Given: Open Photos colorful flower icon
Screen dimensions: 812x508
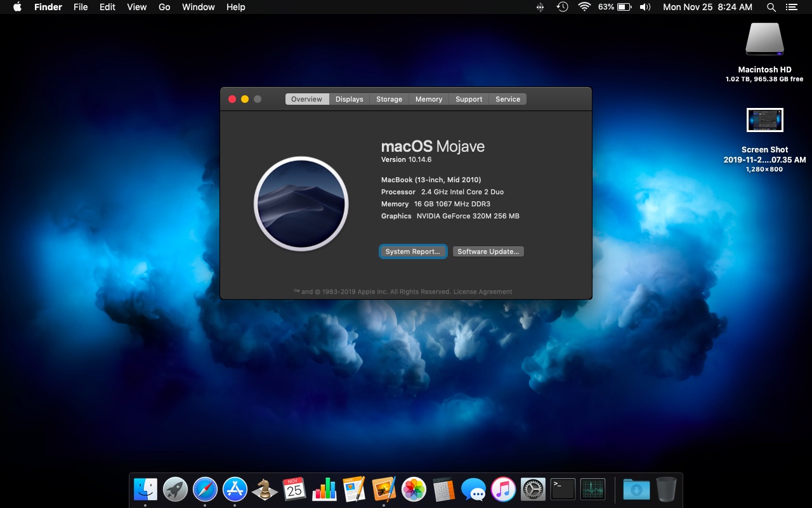Looking at the screenshot, I should coord(414,490).
